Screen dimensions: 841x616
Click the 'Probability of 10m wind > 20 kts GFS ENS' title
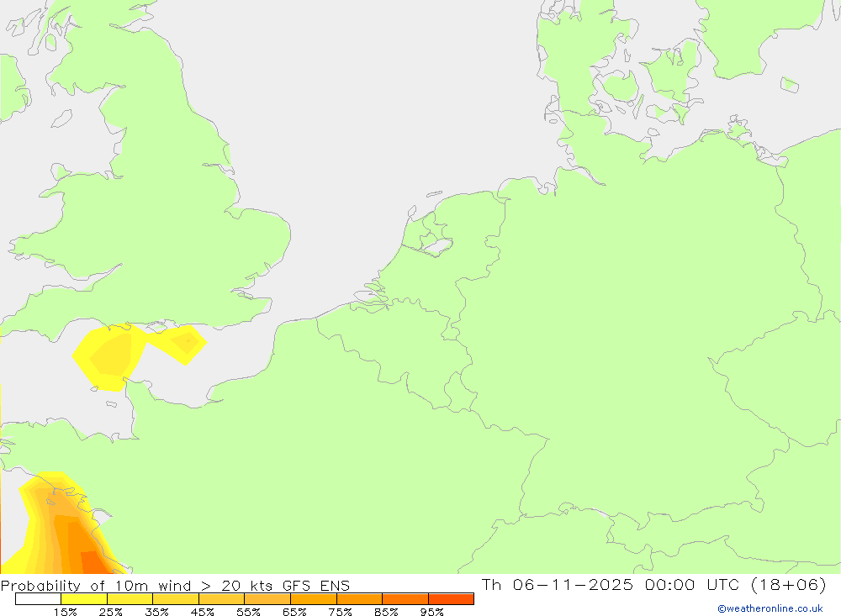pos(176,586)
